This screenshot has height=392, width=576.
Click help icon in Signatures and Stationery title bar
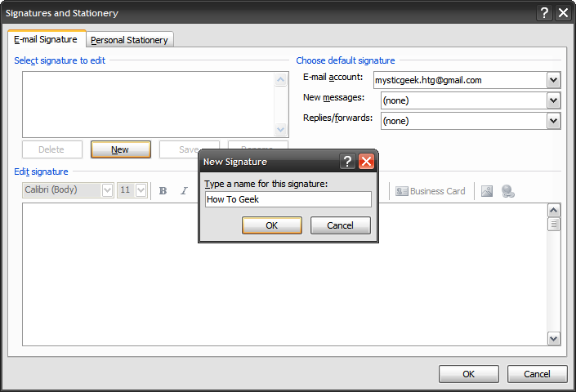(x=544, y=13)
